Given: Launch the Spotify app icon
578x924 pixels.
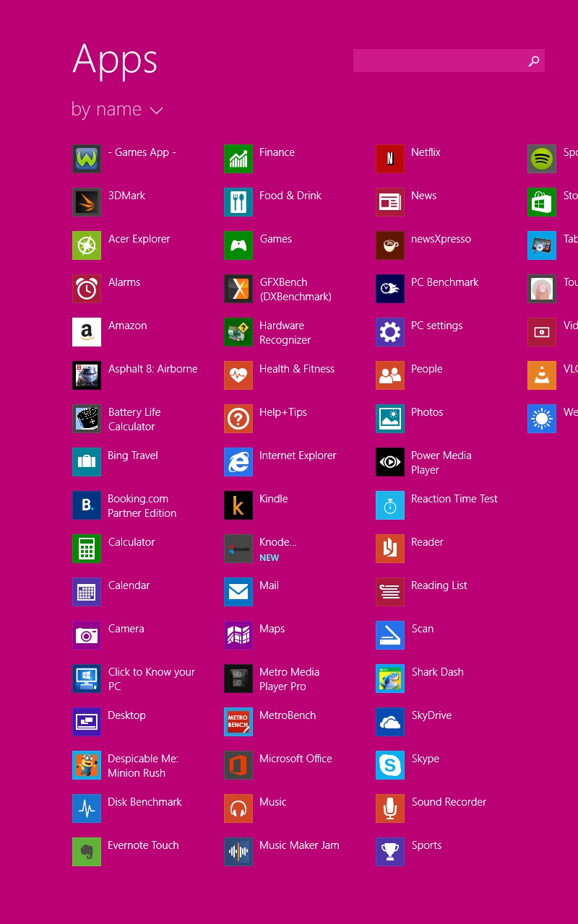Looking at the screenshot, I should pos(542,159).
